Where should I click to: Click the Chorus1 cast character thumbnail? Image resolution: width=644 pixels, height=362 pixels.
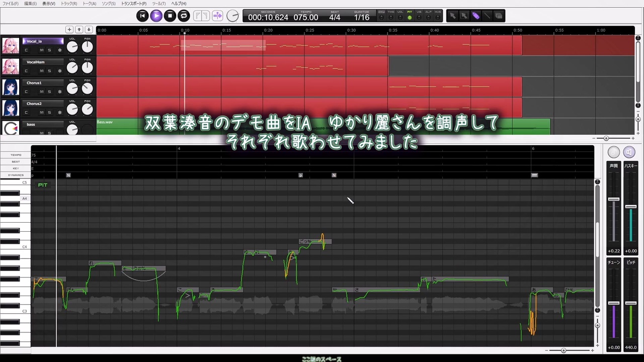pyautogui.click(x=11, y=87)
